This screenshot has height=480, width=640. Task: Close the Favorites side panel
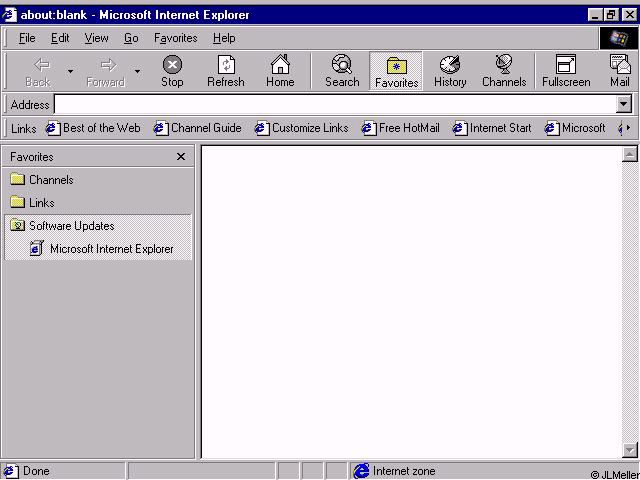(181, 157)
